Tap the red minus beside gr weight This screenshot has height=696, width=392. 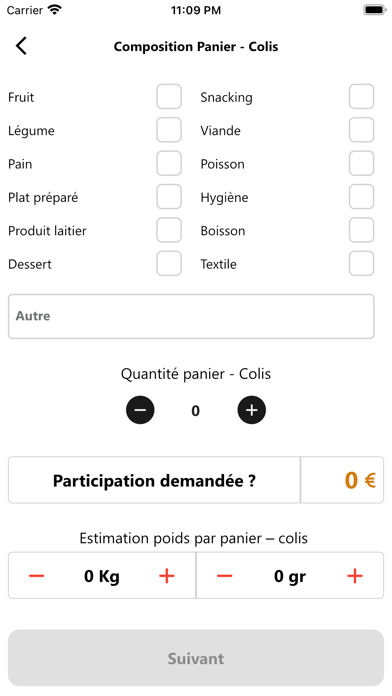[x=224, y=576]
